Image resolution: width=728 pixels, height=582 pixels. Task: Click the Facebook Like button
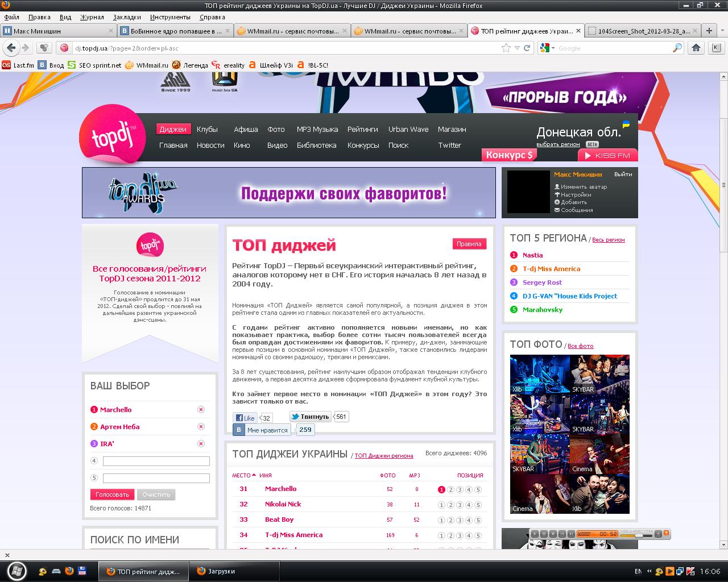click(x=245, y=418)
